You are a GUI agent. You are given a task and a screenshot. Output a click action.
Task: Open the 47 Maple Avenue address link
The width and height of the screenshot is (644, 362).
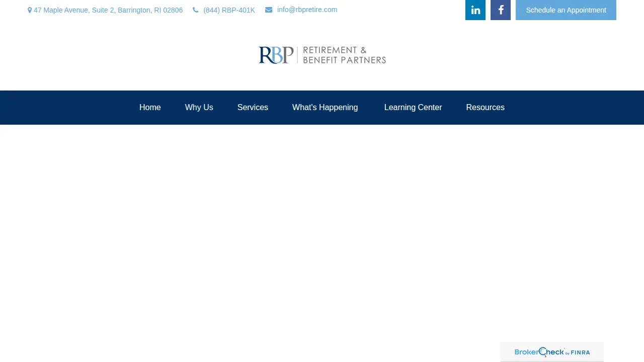pos(108,10)
